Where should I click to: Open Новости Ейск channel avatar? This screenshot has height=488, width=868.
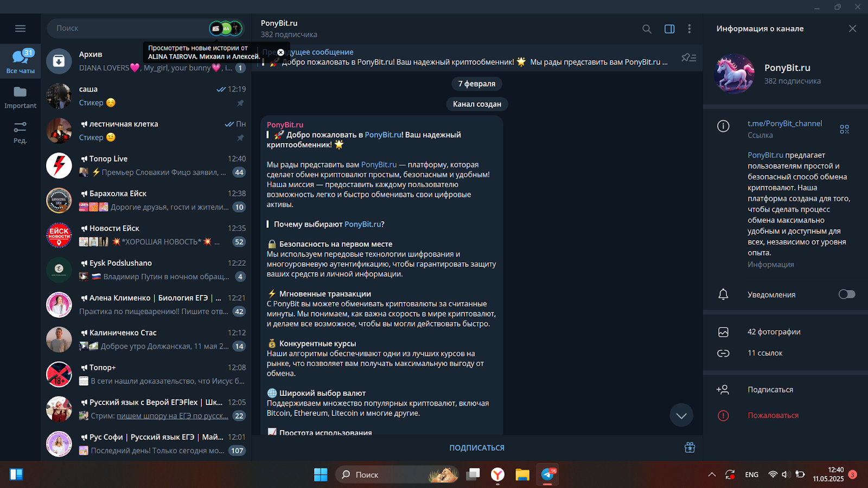tap(59, 235)
